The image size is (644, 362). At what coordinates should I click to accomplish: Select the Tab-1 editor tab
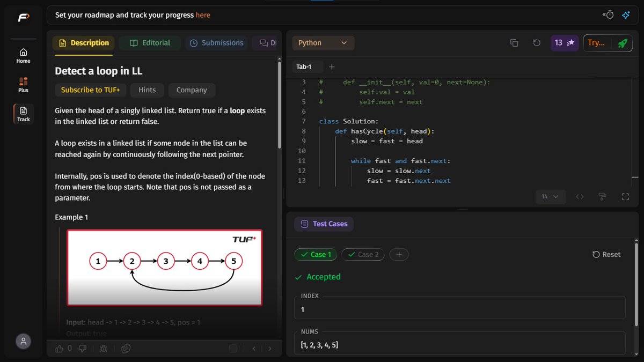[304, 67]
